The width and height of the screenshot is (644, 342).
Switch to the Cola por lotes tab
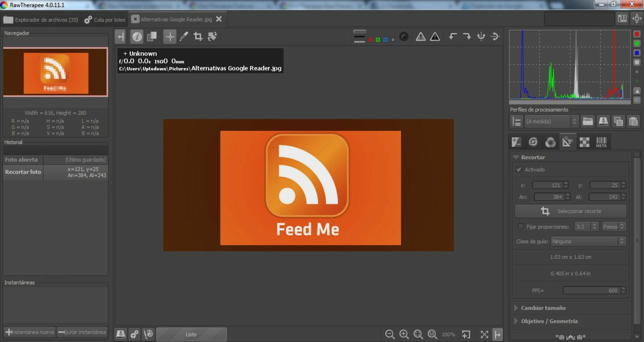(x=104, y=19)
